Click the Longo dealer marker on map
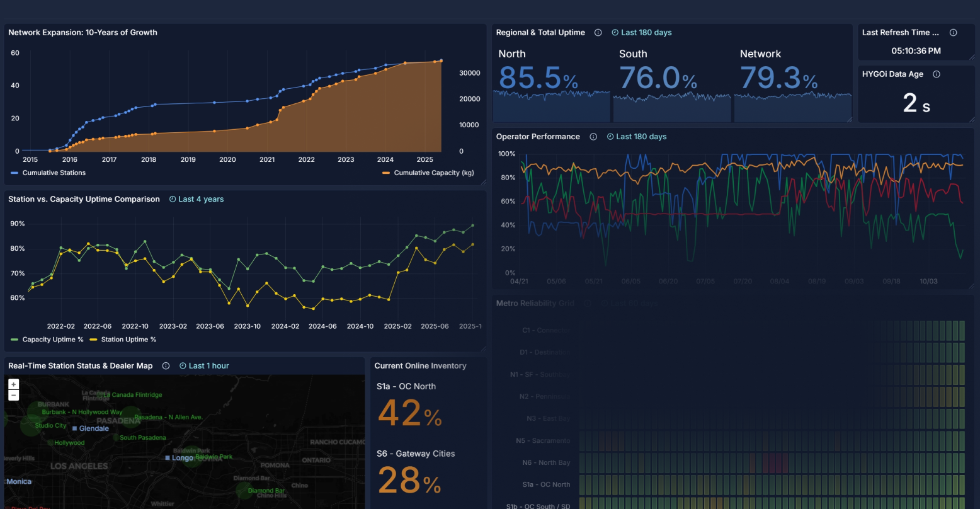 point(168,458)
